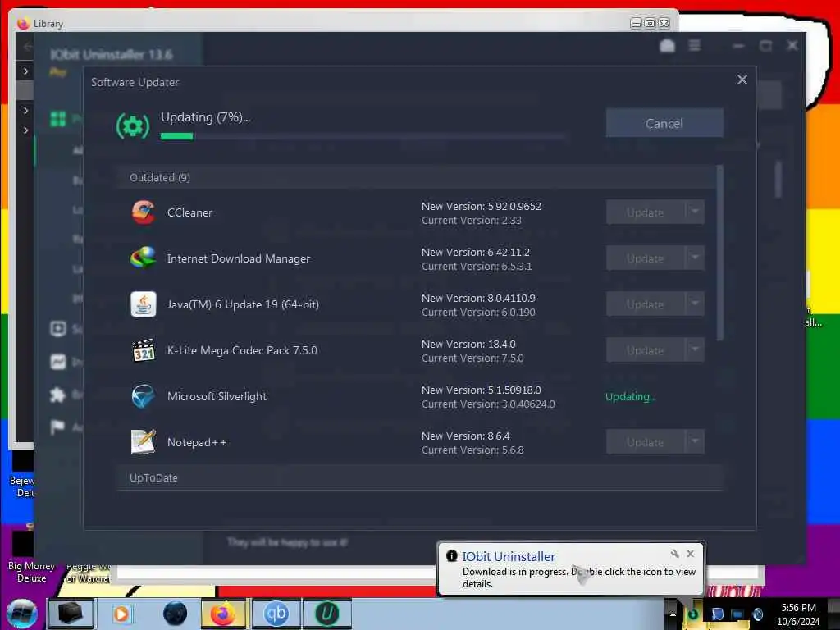Click 'New Version: 18.4.0' text

click(x=468, y=344)
